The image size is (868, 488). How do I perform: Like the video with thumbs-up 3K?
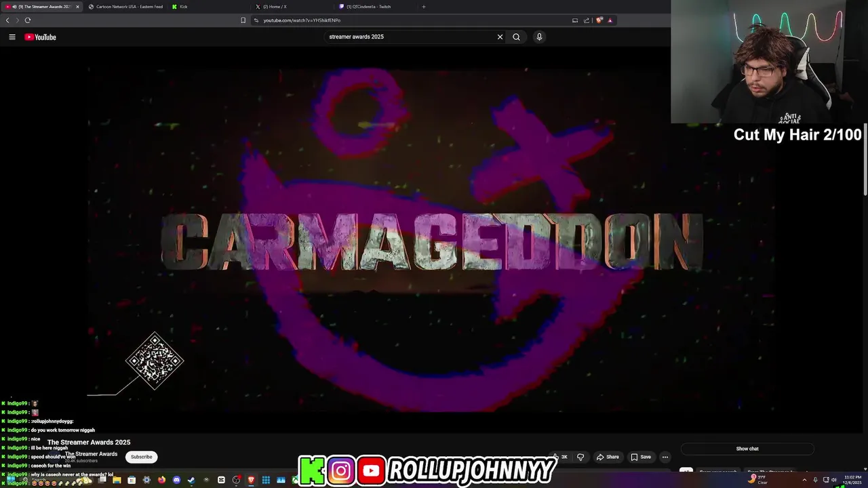point(560,457)
